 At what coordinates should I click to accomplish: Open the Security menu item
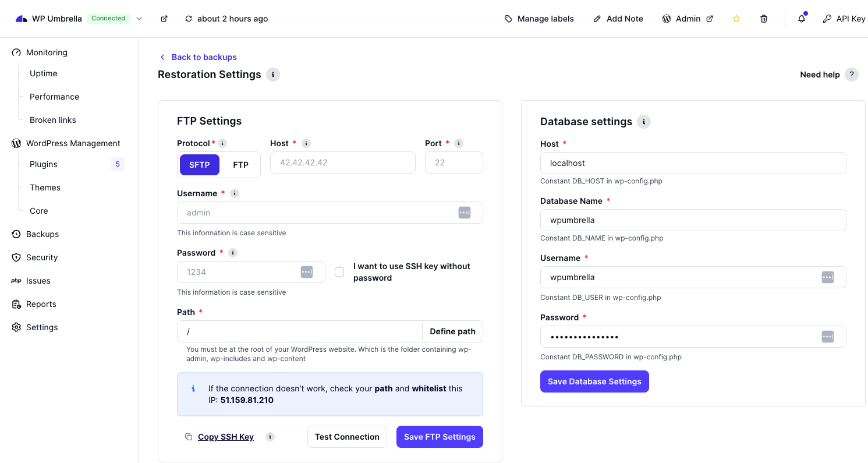42,257
